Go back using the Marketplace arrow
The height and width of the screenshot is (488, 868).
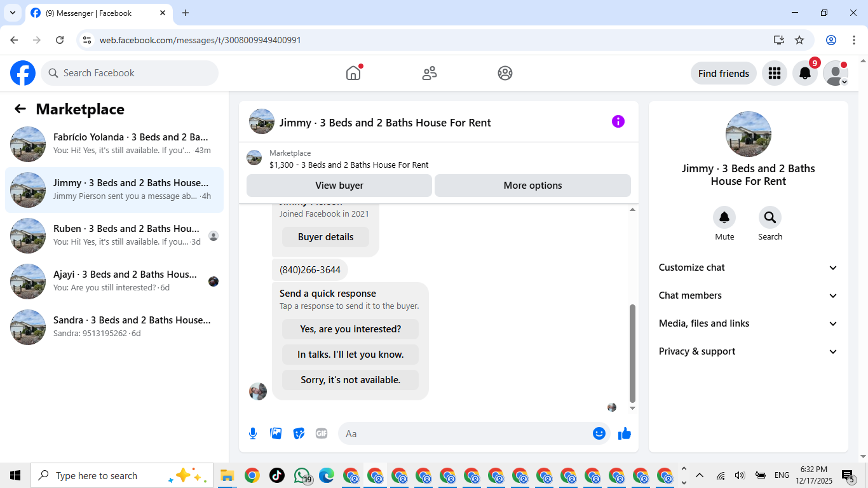20,109
